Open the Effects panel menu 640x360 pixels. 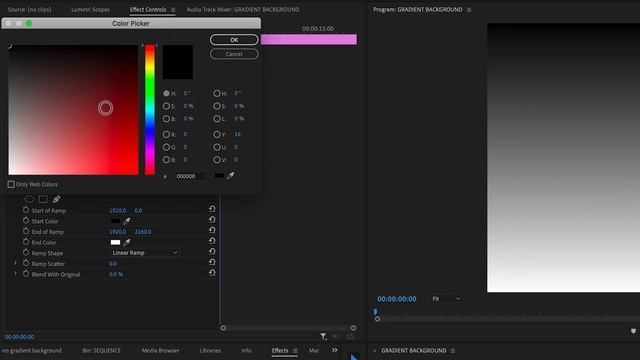click(x=295, y=351)
